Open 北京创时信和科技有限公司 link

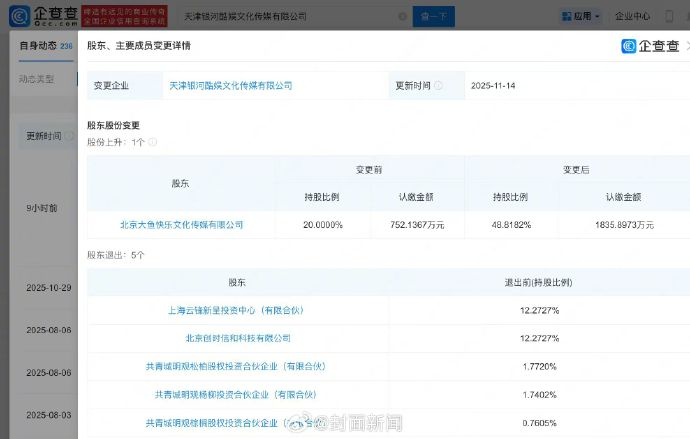pos(238,338)
